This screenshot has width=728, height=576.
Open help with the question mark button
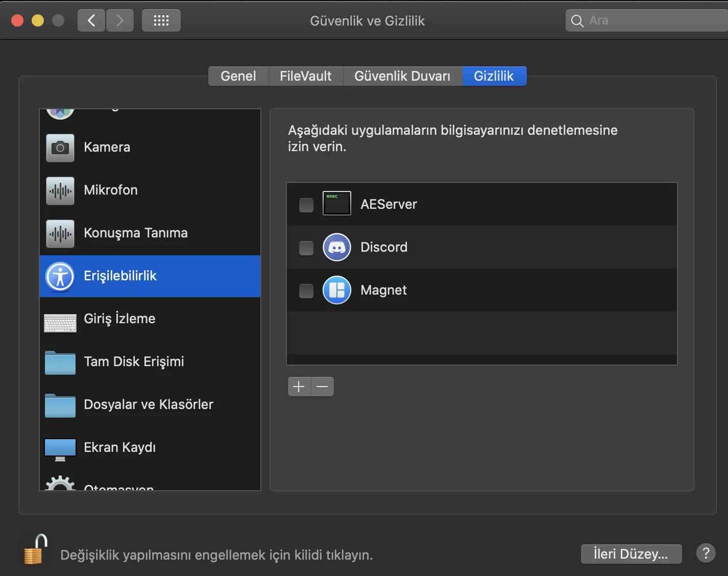pos(706,553)
